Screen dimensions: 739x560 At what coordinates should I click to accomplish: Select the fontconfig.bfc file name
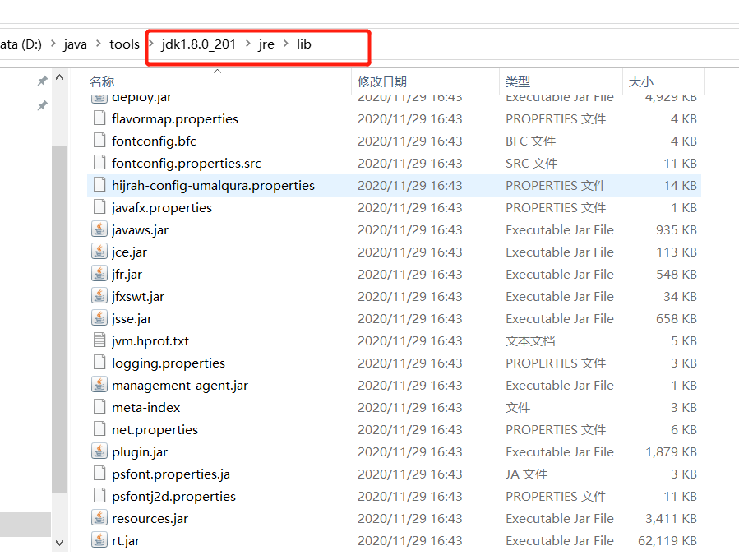[154, 141]
